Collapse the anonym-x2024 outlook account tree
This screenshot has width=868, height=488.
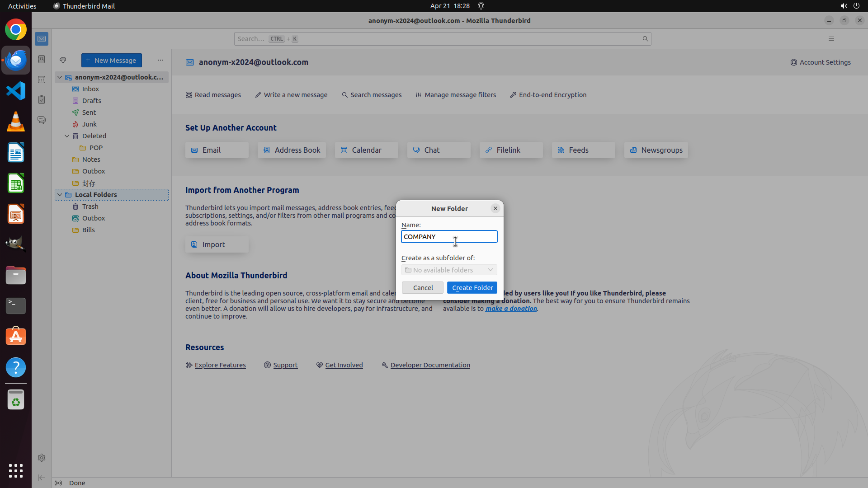pos(60,77)
